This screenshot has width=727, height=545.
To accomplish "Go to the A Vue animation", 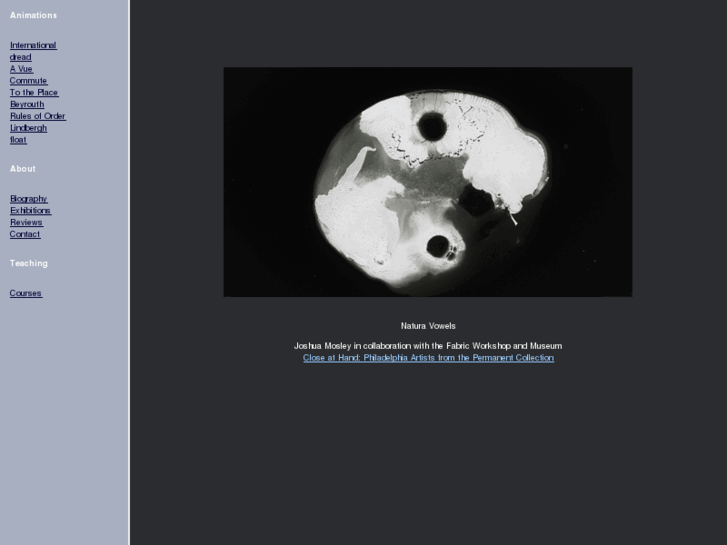I will pyautogui.click(x=21, y=69).
